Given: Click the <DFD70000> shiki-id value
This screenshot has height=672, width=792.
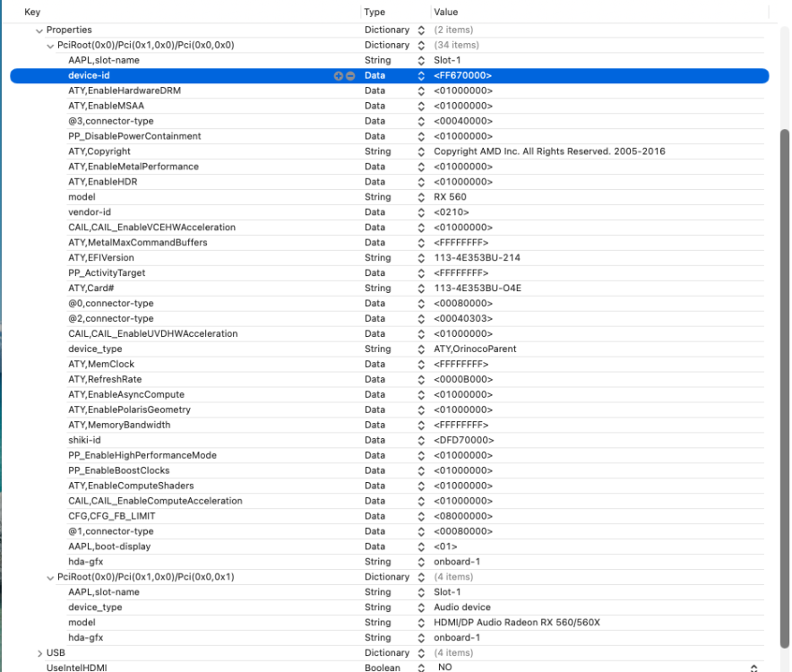Looking at the screenshot, I should 464,440.
